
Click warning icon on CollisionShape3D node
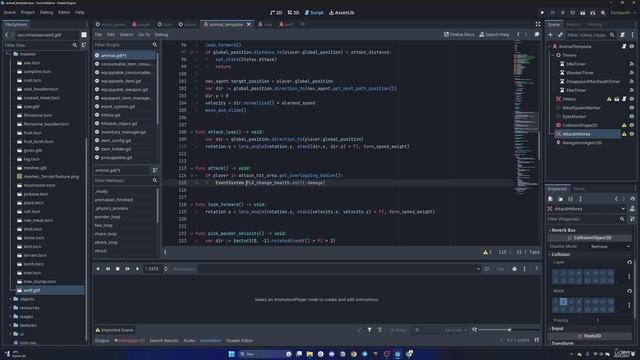(x=624, y=125)
